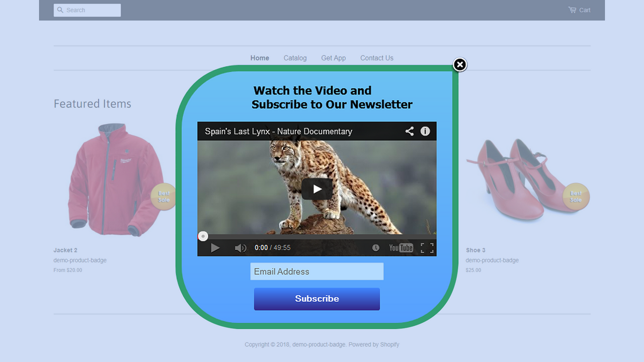644x362 pixels.
Task: Open the video on YouTube via logo
Action: 401,247
